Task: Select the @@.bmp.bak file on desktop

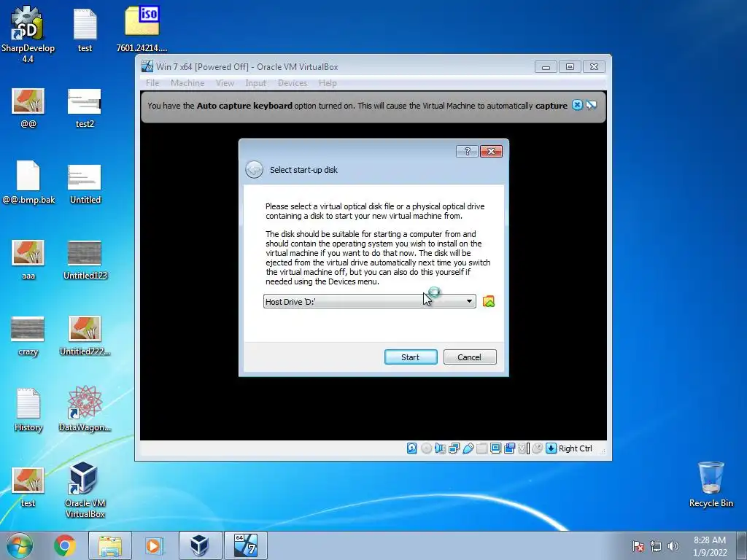Action: pyautogui.click(x=28, y=182)
